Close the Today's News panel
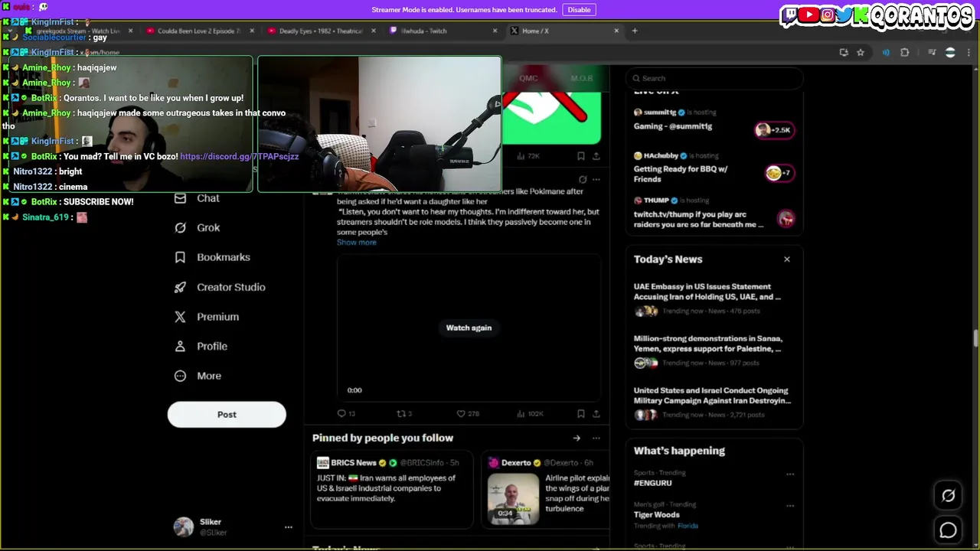This screenshot has width=980, height=551. click(x=786, y=259)
